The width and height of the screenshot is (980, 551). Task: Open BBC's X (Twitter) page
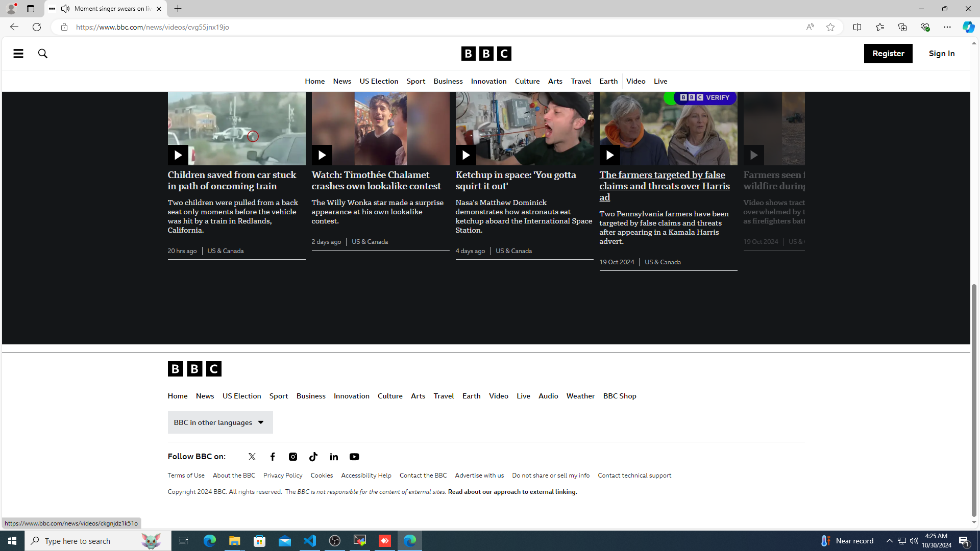coord(252,457)
